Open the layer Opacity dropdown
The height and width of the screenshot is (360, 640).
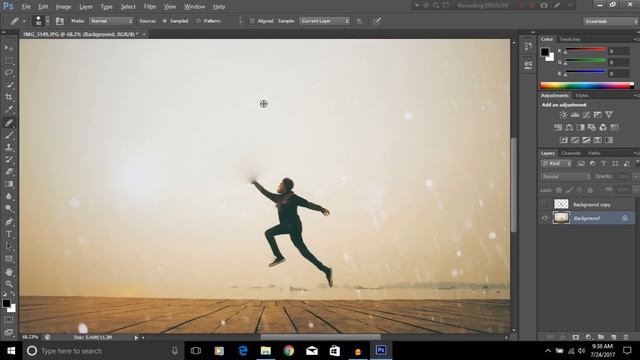pyautogui.click(x=636, y=177)
